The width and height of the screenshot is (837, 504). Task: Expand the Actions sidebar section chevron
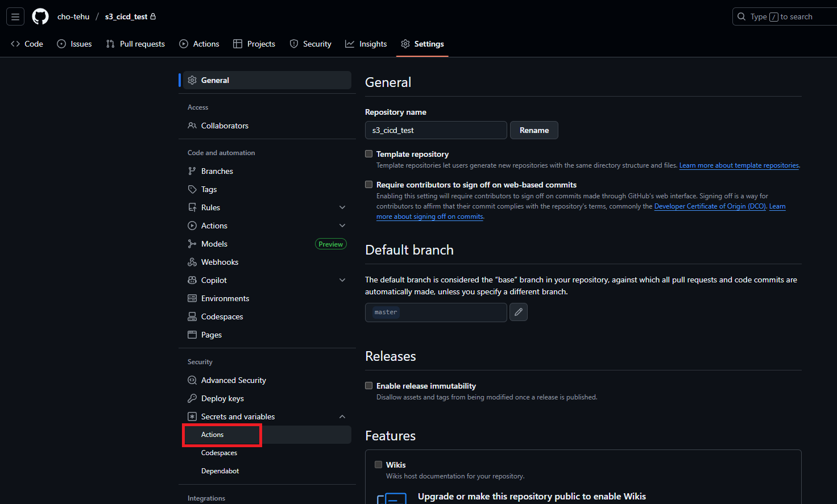(x=342, y=226)
